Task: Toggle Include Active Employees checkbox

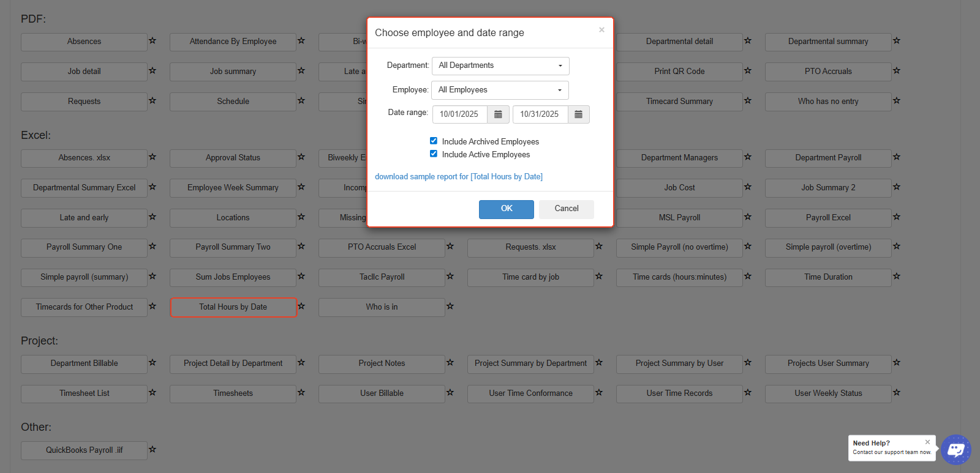Action: click(434, 154)
